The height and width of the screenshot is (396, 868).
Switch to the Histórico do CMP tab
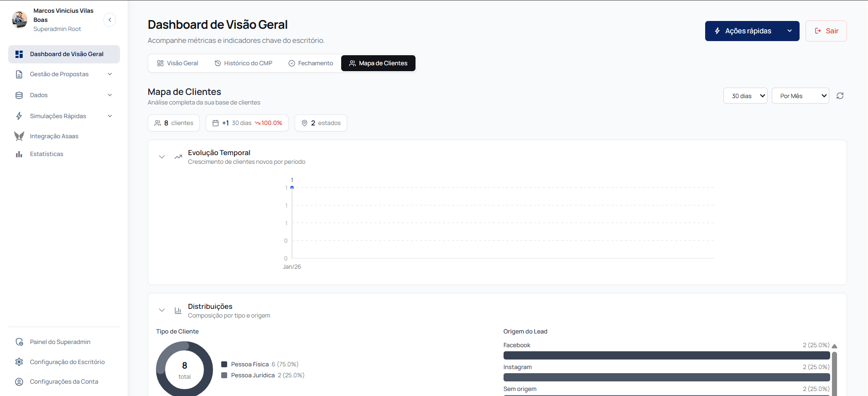pos(244,63)
